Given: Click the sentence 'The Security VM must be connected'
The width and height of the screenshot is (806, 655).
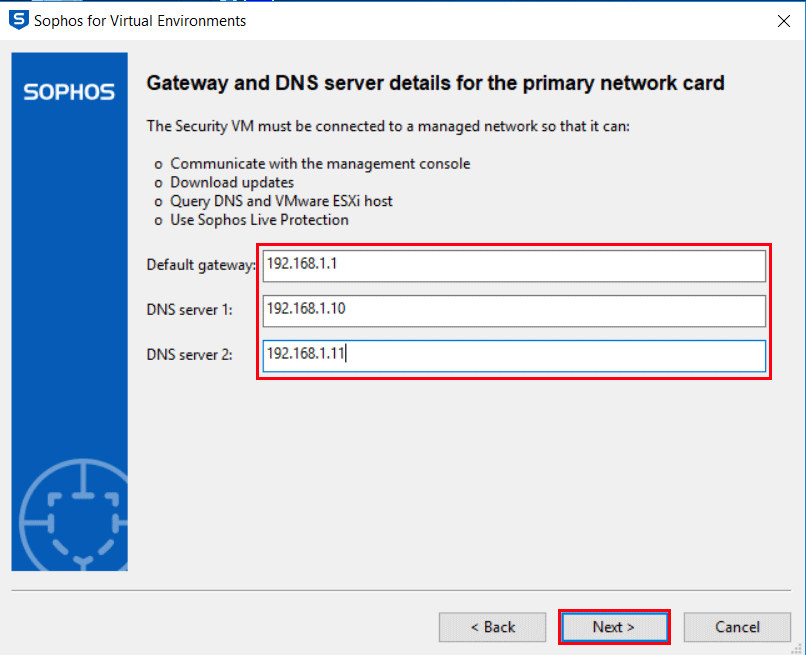Looking at the screenshot, I should click(x=388, y=126).
